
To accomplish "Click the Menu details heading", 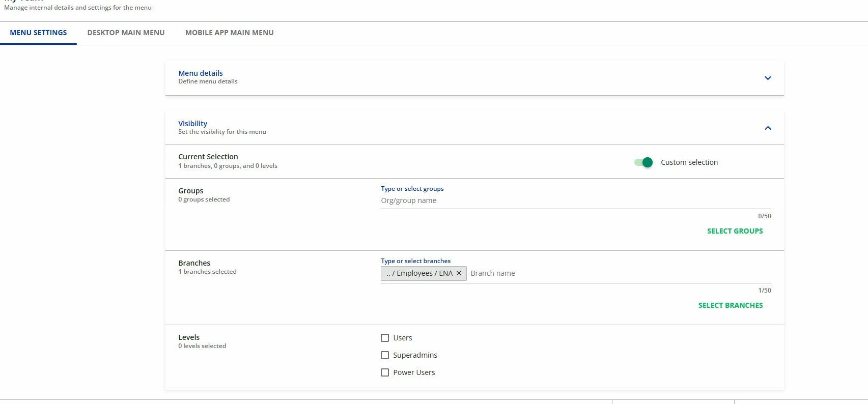I will click(x=201, y=73).
